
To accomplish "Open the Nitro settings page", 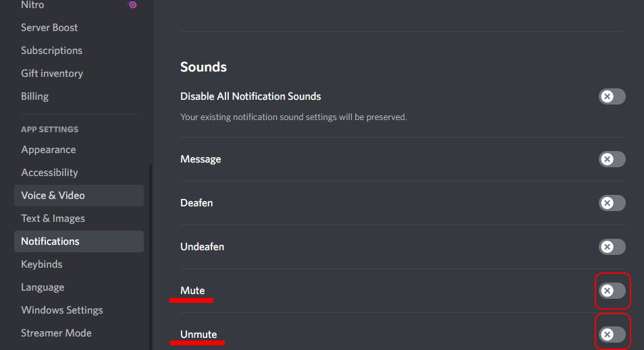I will (x=32, y=5).
